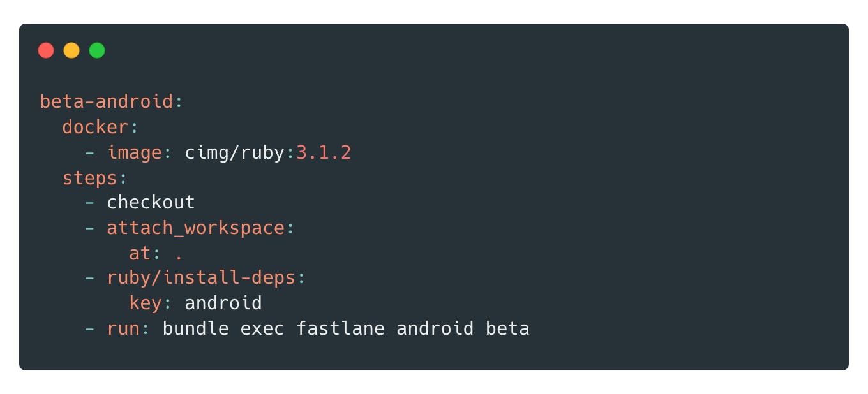Click the word exec in run command

[x=262, y=328]
